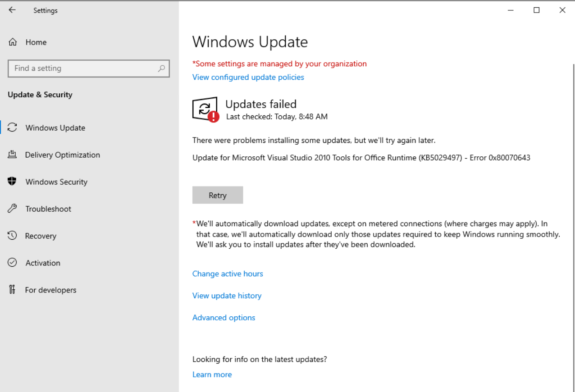Click the Update & Security heading

tap(40, 95)
